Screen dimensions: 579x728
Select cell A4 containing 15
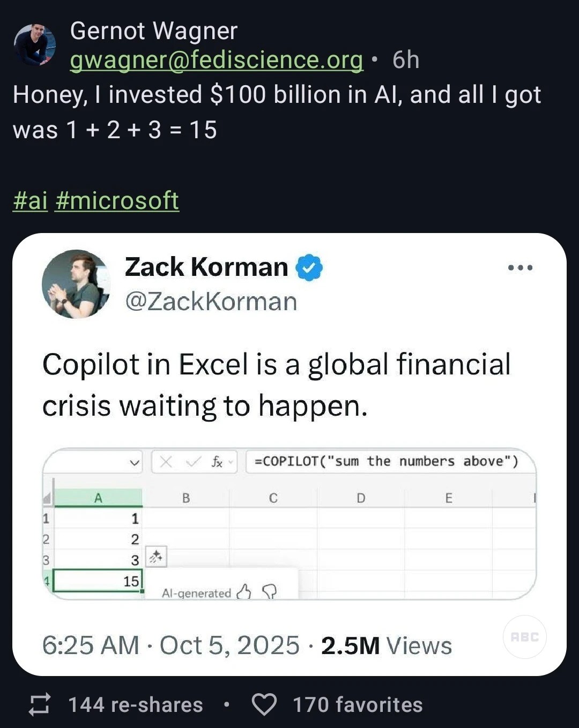[98, 581]
